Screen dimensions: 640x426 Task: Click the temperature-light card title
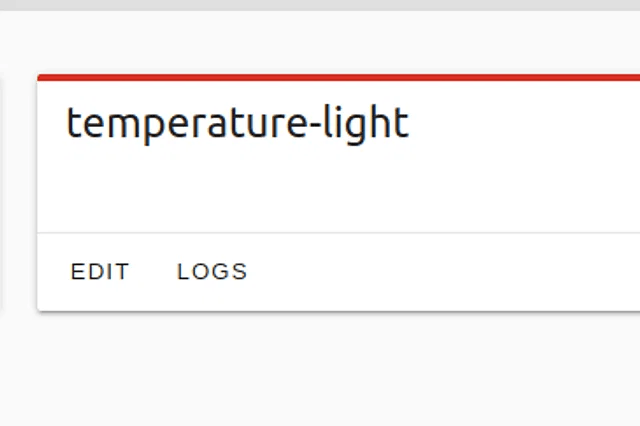point(237,124)
